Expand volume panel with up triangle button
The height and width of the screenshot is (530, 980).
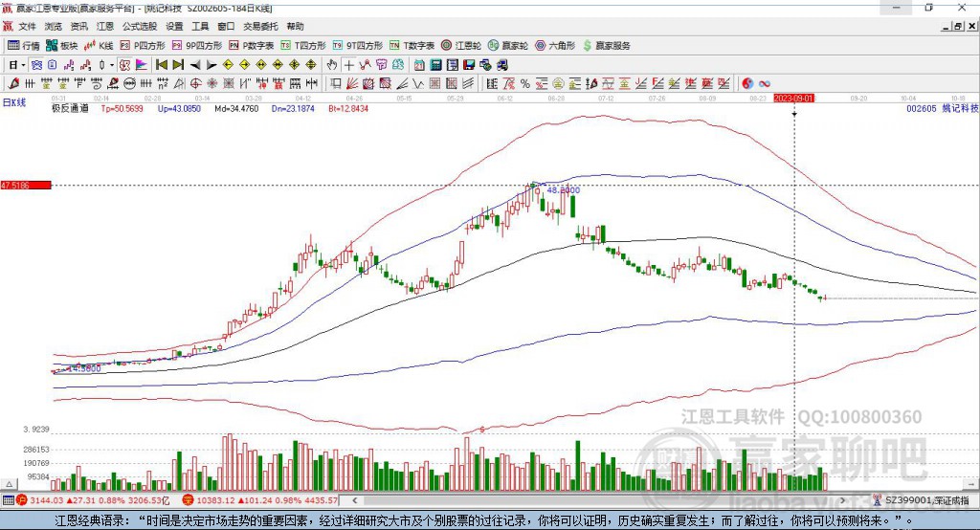(x=9, y=484)
